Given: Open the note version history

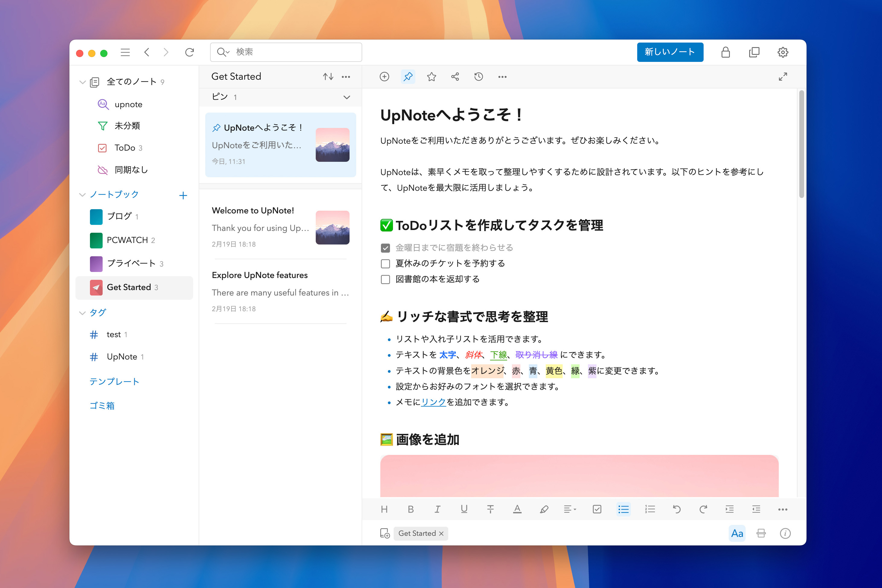Looking at the screenshot, I should point(478,76).
